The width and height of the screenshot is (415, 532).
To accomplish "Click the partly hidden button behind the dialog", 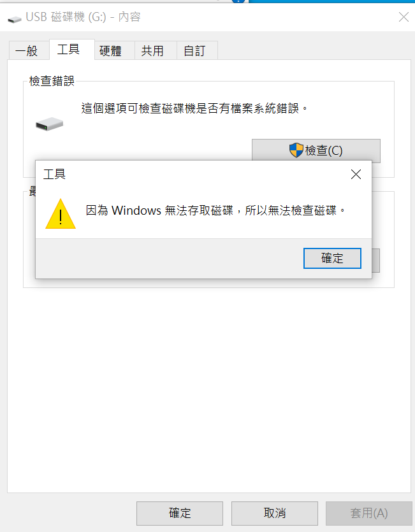I will click(x=376, y=261).
